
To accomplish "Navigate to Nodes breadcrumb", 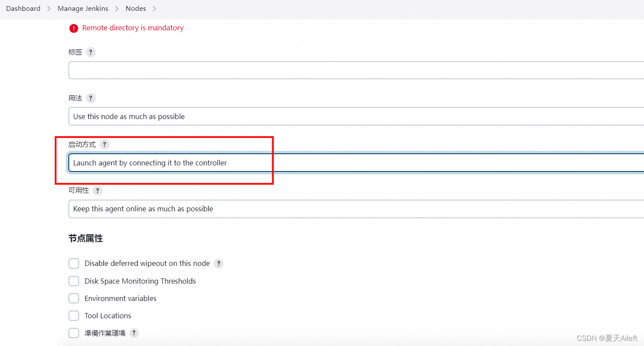I will pos(135,9).
